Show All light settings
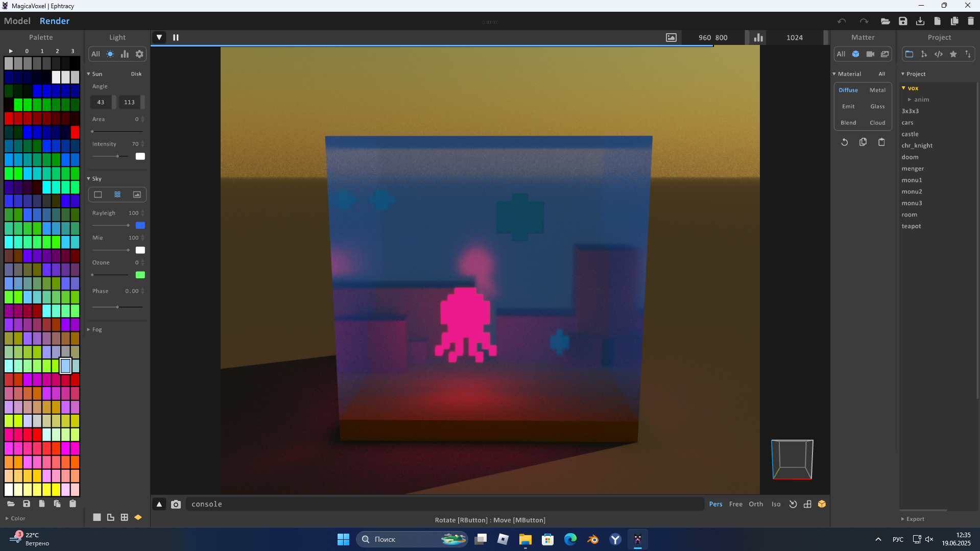 click(95, 54)
